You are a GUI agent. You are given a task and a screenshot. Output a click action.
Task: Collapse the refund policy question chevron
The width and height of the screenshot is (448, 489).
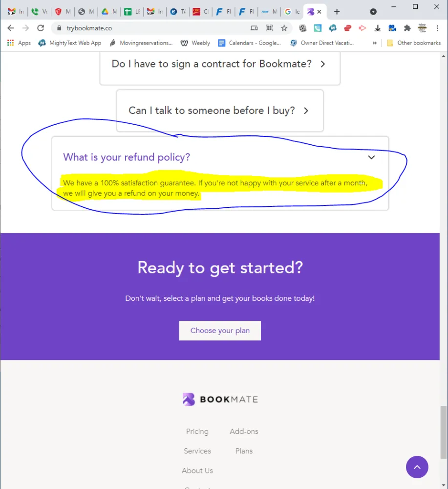[371, 157]
